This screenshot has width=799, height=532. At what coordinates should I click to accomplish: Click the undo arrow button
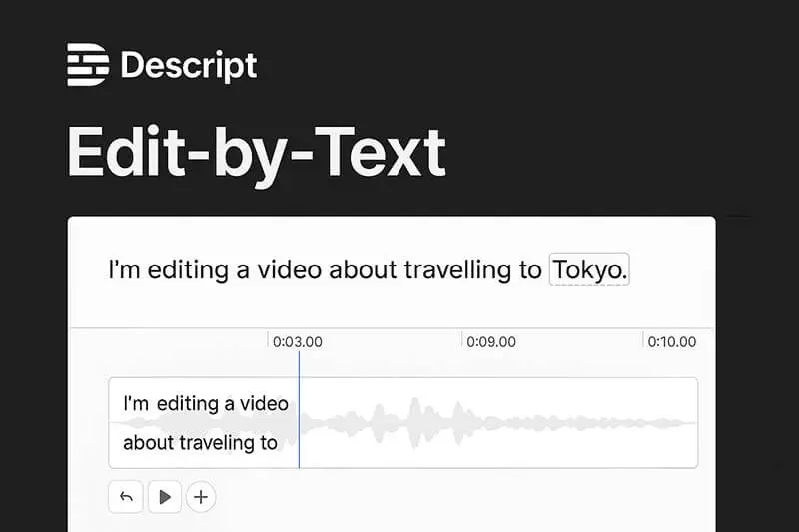click(x=126, y=497)
